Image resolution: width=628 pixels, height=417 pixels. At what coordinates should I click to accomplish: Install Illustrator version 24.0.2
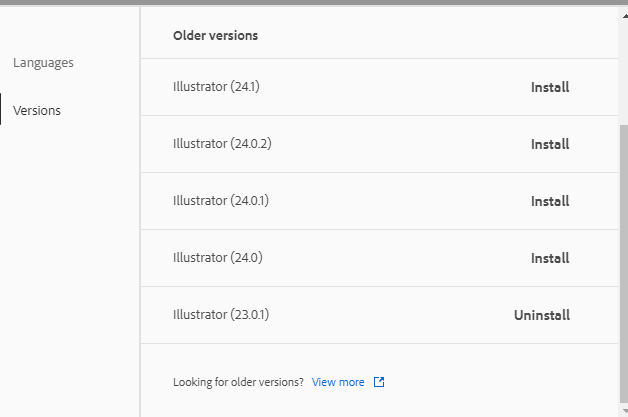click(x=549, y=144)
